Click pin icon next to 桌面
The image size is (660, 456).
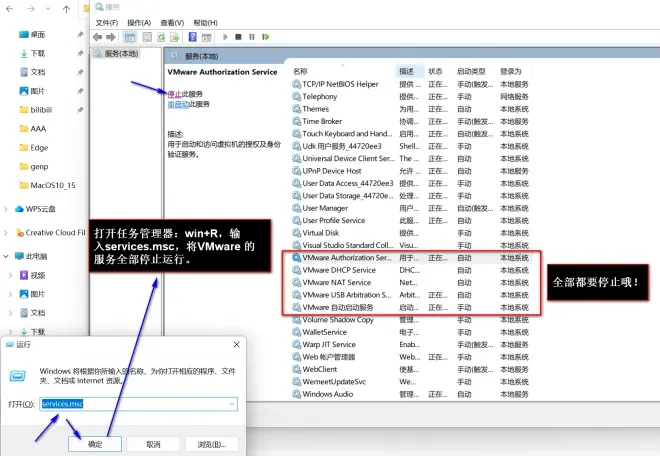point(80,35)
